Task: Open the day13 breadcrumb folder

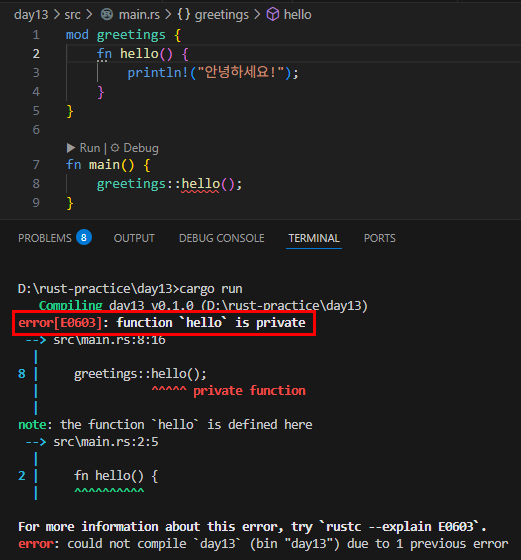Action: (x=31, y=15)
